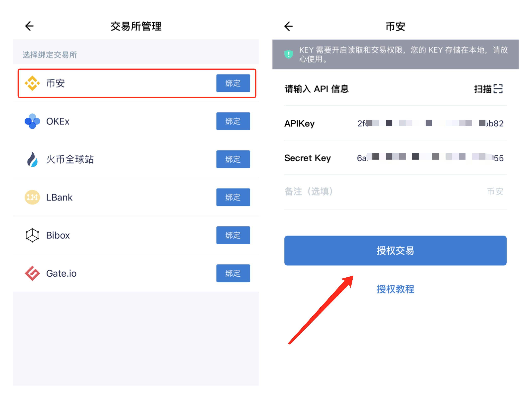
Task: Tap the Bibox cube logo
Action: point(32,235)
